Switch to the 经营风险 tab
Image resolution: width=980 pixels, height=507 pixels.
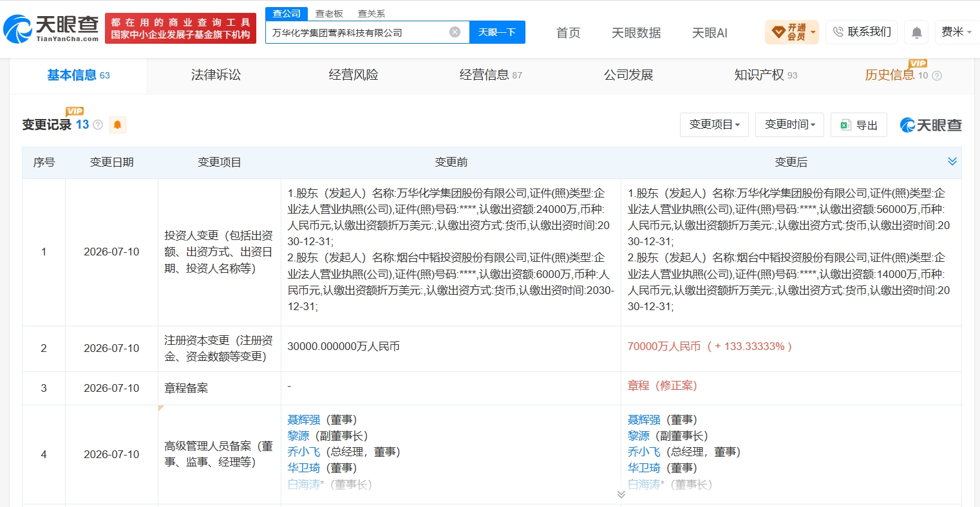coord(353,75)
